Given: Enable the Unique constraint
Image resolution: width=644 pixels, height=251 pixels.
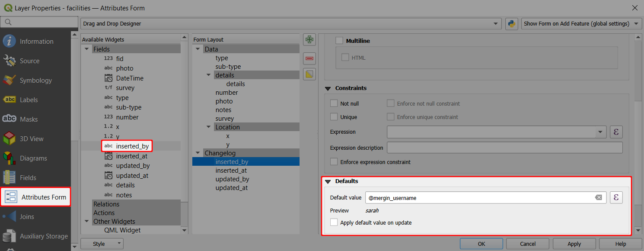Looking at the screenshot, I should pos(334,117).
